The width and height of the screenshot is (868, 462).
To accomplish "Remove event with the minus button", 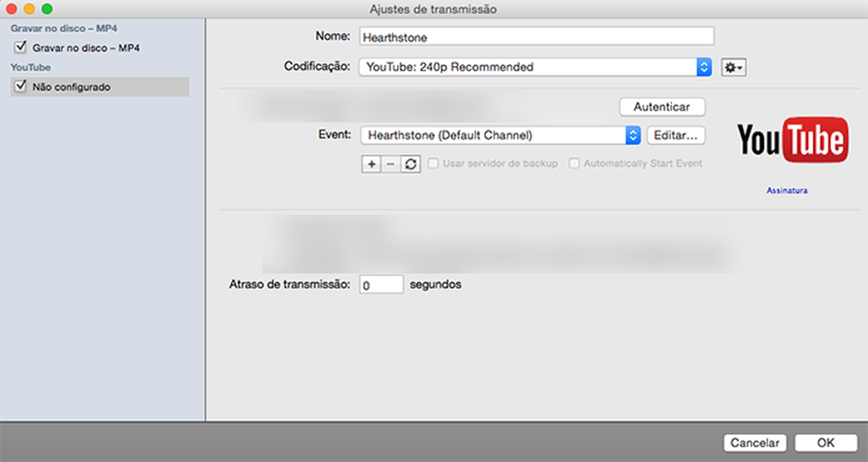I will (390, 164).
